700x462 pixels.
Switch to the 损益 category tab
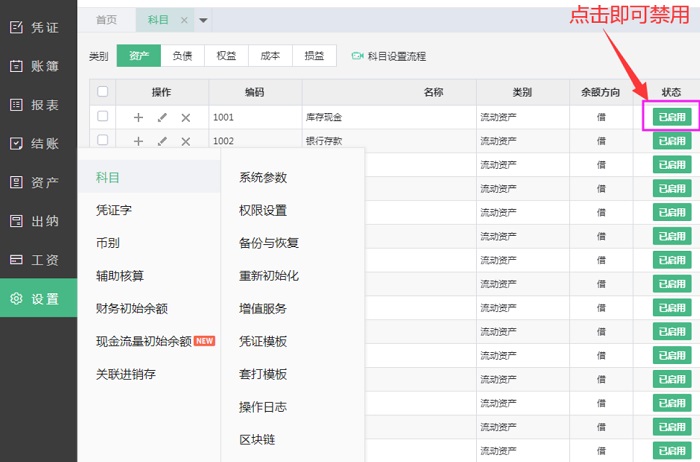[314, 57]
